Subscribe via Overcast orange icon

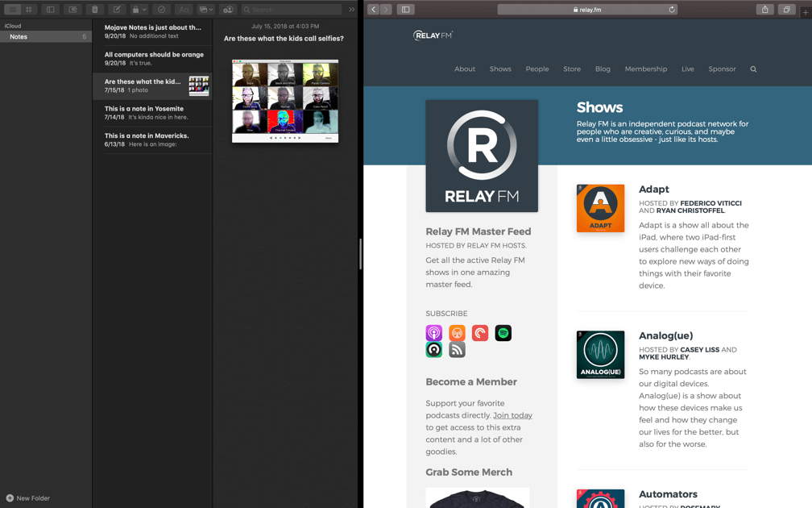pos(457,333)
